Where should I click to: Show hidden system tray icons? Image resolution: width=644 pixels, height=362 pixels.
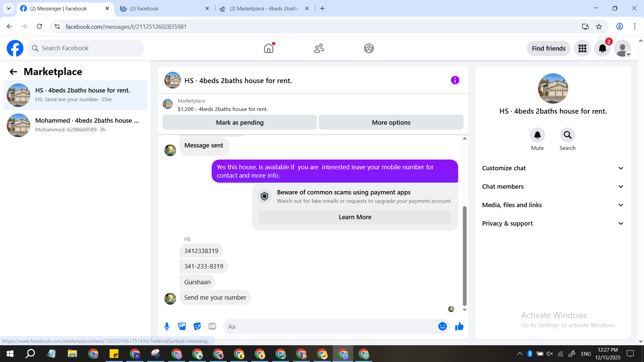tap(520, 354)
